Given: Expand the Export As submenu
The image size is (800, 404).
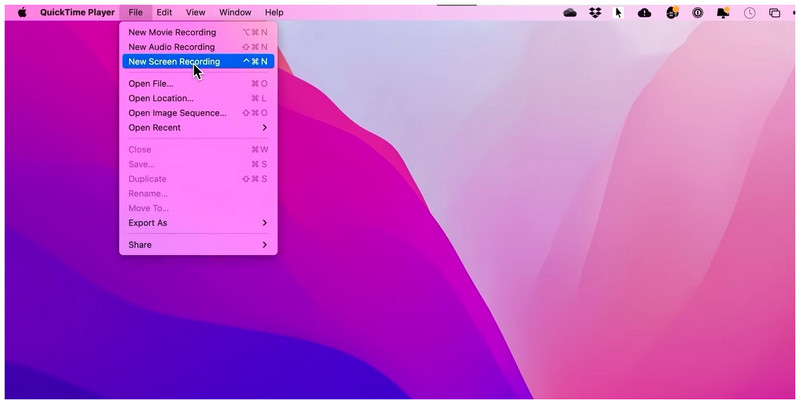Looking at the screenshot, I should (x=198, y=223).
